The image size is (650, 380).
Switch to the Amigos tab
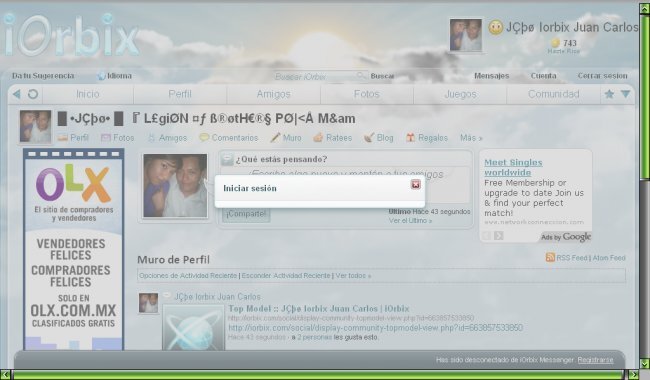coord(274,94)
